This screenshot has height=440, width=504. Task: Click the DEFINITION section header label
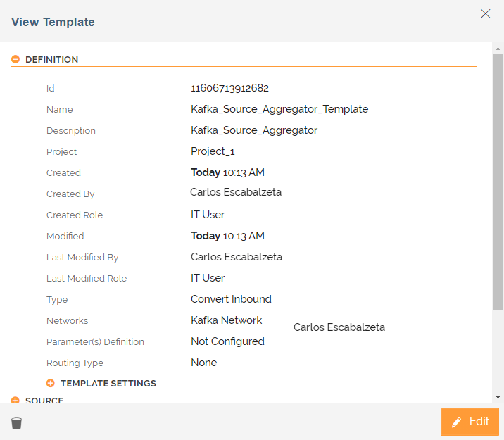pyautogui.click(x=51, y=60)
